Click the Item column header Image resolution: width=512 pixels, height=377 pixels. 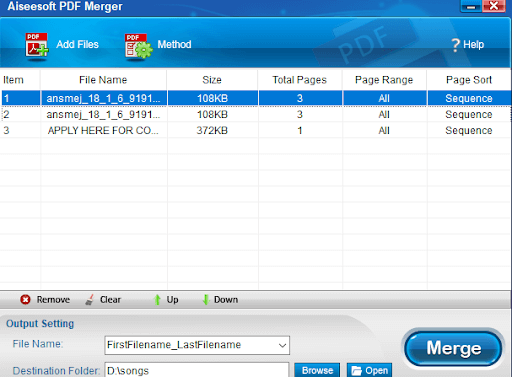click(x=13, y=80)
